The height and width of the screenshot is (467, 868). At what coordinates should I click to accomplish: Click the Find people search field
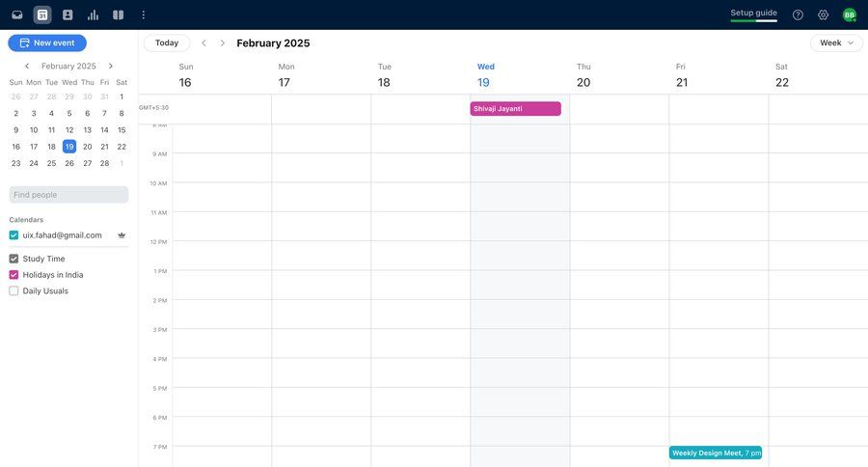(68, 195)
